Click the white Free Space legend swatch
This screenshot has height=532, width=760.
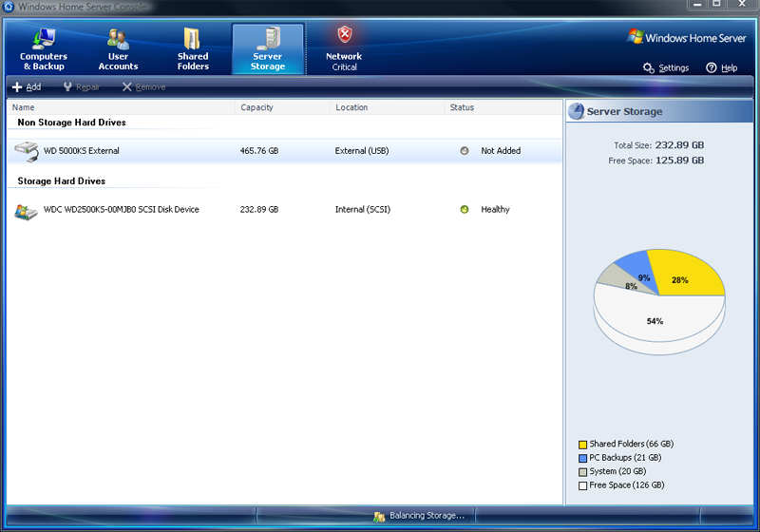(582, 485)
